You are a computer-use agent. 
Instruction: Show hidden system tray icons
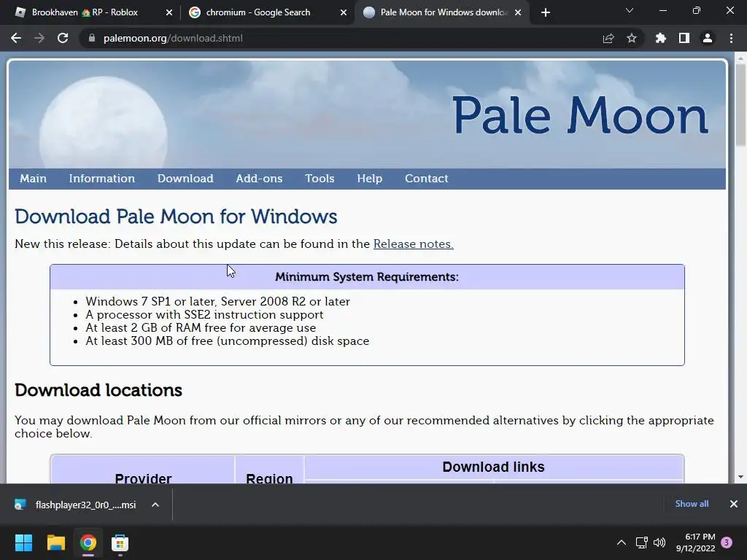click(x=622, y=542)
